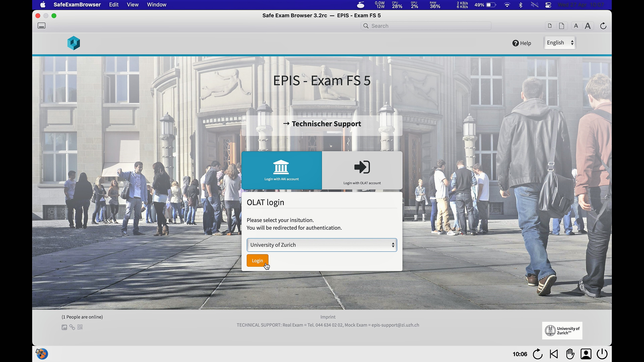644x362 pixels.
Task: Click the back to start icon in taskbar
Action: click(x=554, y=354)
